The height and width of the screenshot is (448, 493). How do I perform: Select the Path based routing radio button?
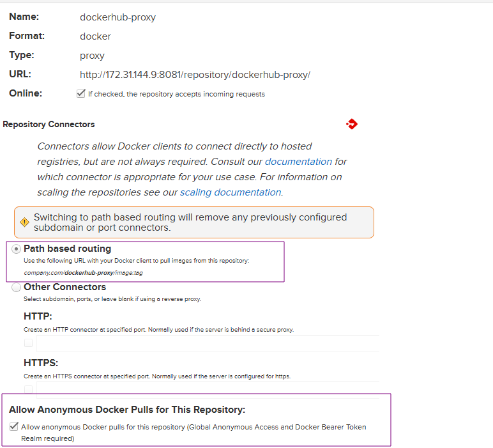tap(17, 249)
